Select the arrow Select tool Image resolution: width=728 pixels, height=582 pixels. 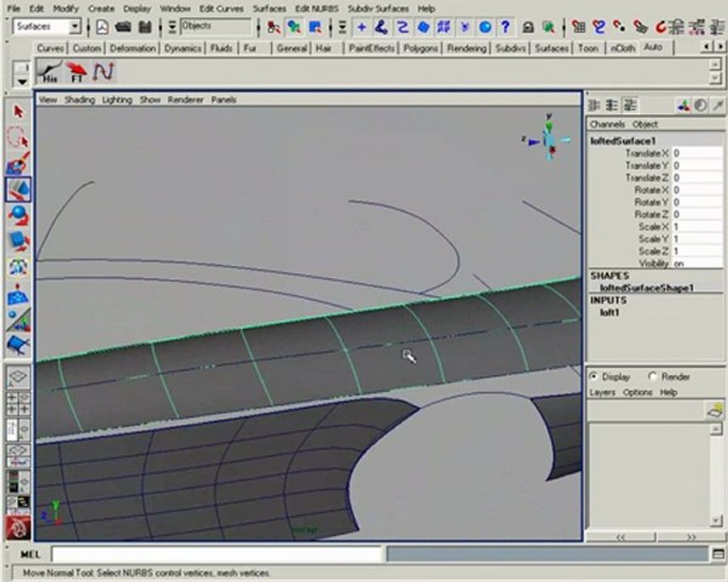(19, 112)
